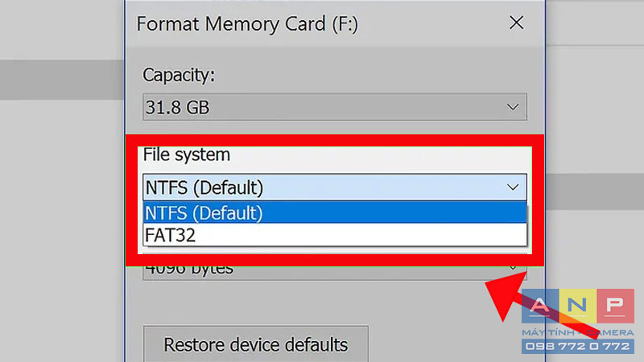Image resolution: width=644 pixels, height=362 pixels.
Task: Click the dialog title Format Memory Card (F:)
Action: [x=247, y=24]
